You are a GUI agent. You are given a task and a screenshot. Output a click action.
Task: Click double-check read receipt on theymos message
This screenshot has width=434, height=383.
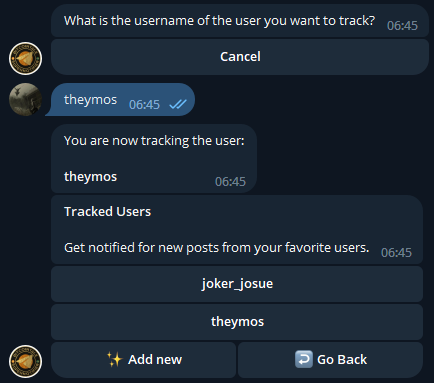point(178,104)
